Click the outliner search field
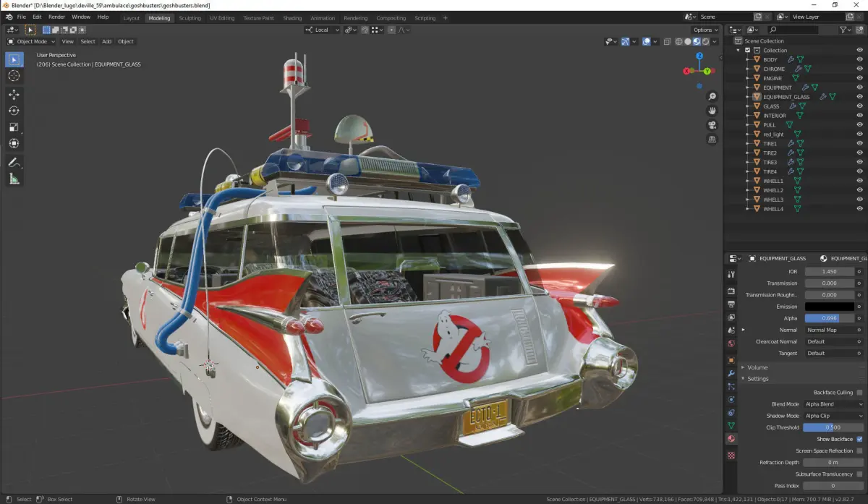Screen dimensions: 868x504 [x=793, y=30]
